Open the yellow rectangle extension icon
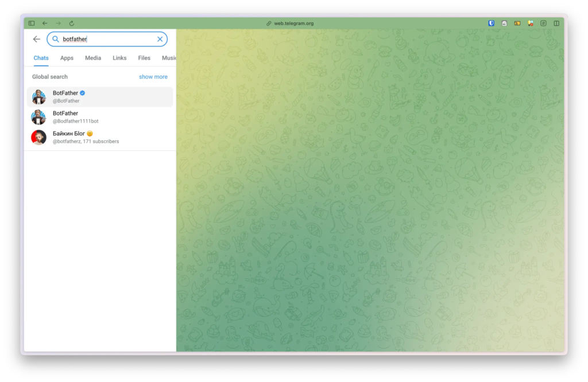 pos(517,23)
